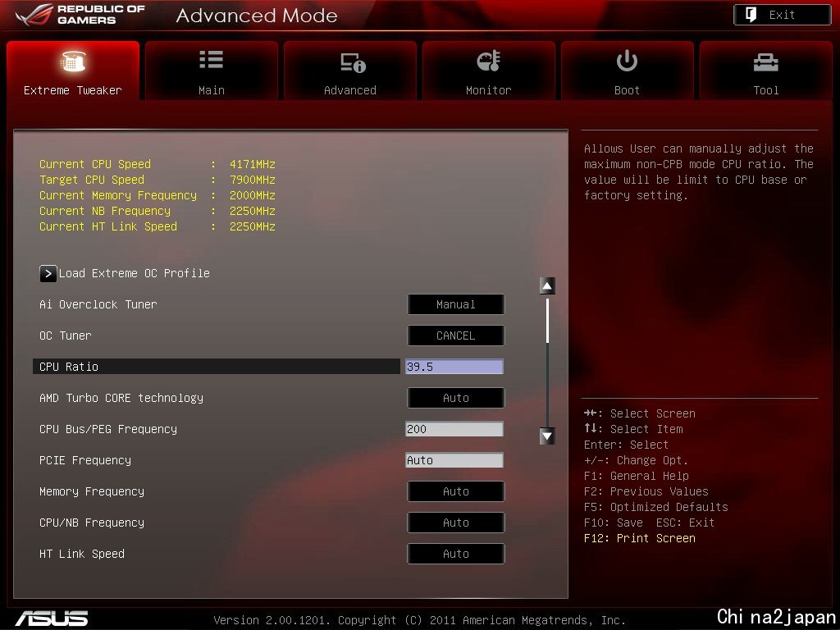Select the HT Link Speed label
The height and width of the screenshot is (630, 840).
82,554
